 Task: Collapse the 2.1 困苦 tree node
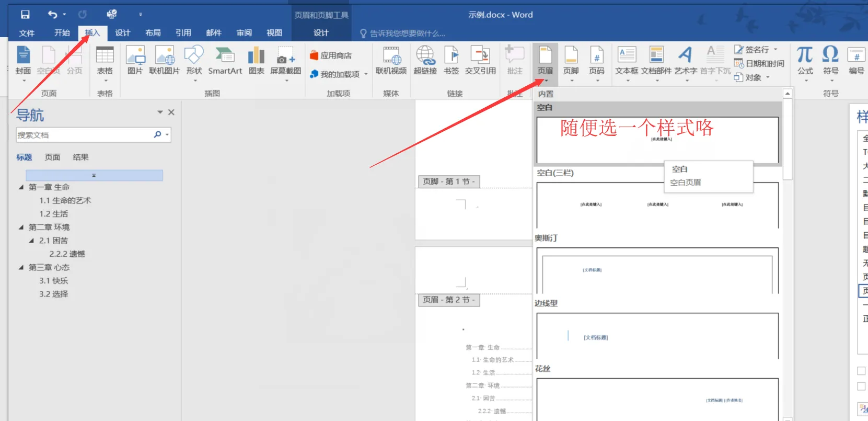[32, 241]
